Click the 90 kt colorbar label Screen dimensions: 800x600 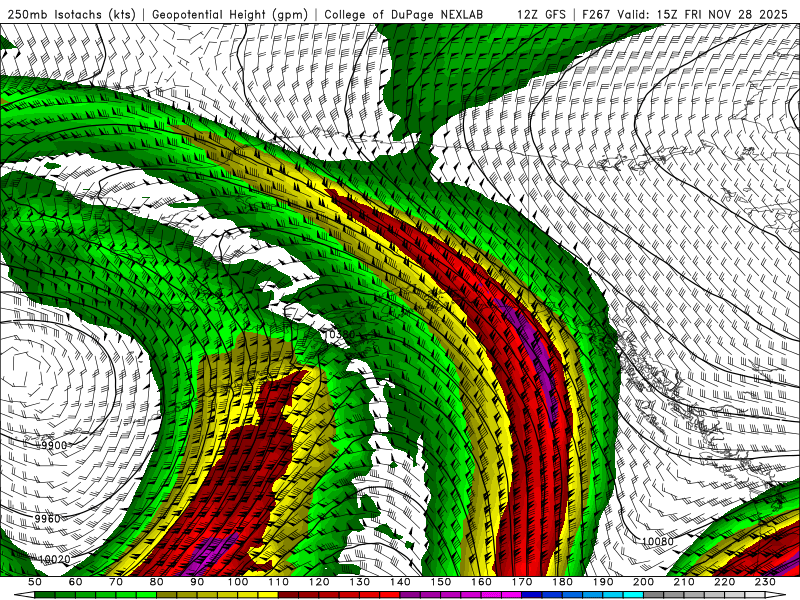click(197, 582)
